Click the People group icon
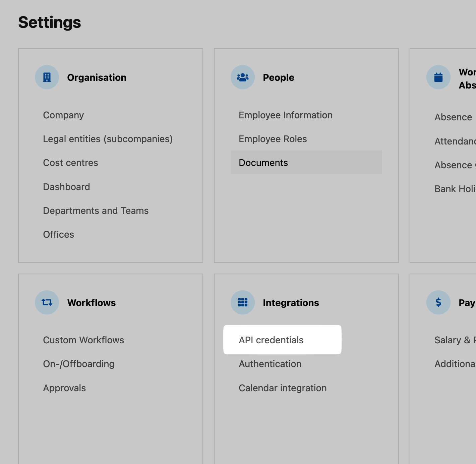The image size is (476, 464). [x=243, y=77]
